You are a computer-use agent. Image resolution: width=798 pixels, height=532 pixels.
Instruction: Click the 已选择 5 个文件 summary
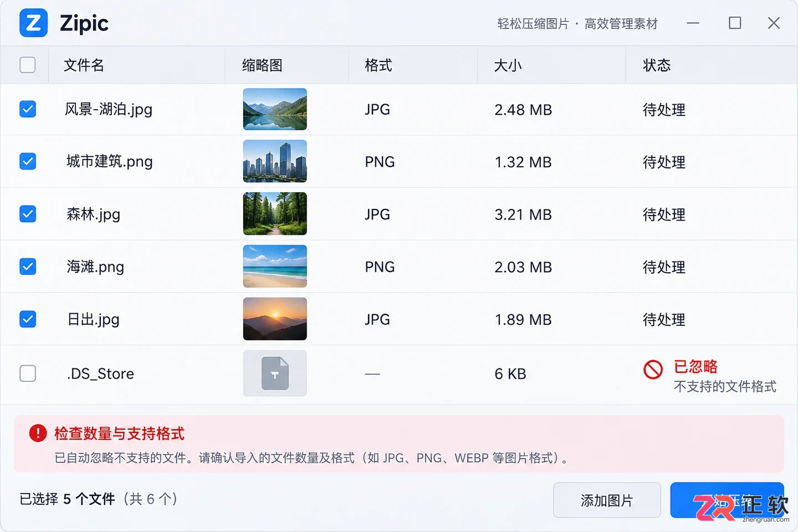point(67,499)
